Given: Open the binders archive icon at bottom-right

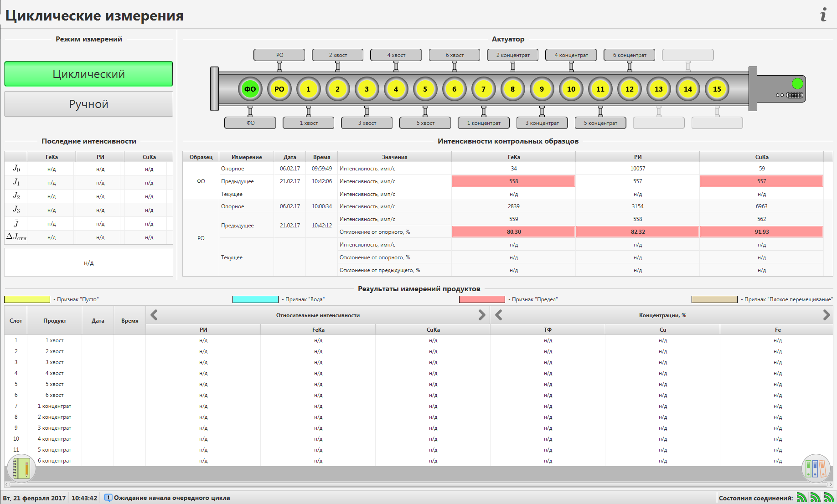Looking at the screenshot, I should (x=815, y=468).
